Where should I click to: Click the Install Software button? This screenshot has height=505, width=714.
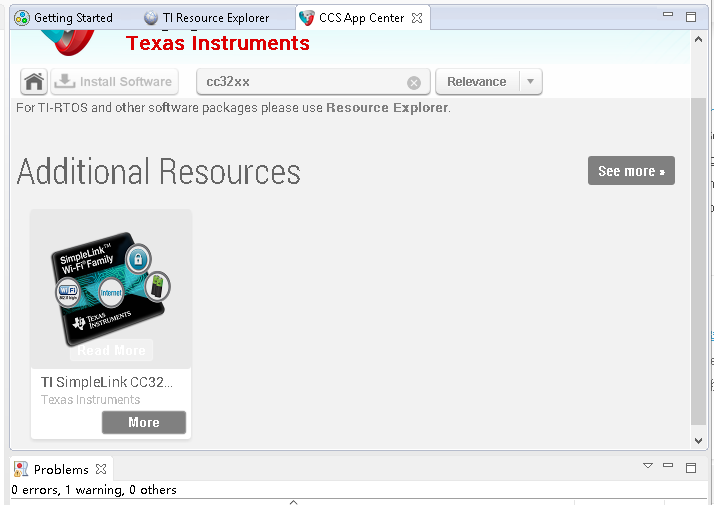114,82
